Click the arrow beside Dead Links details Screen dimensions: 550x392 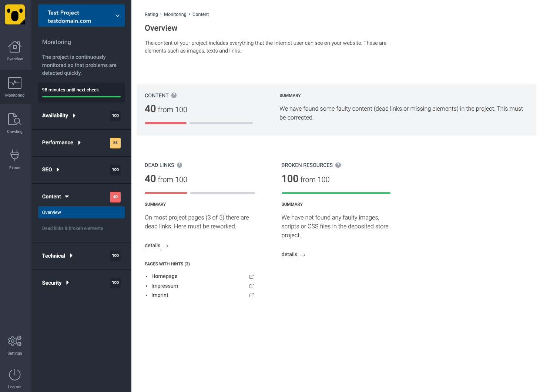[x=166, y=246]
